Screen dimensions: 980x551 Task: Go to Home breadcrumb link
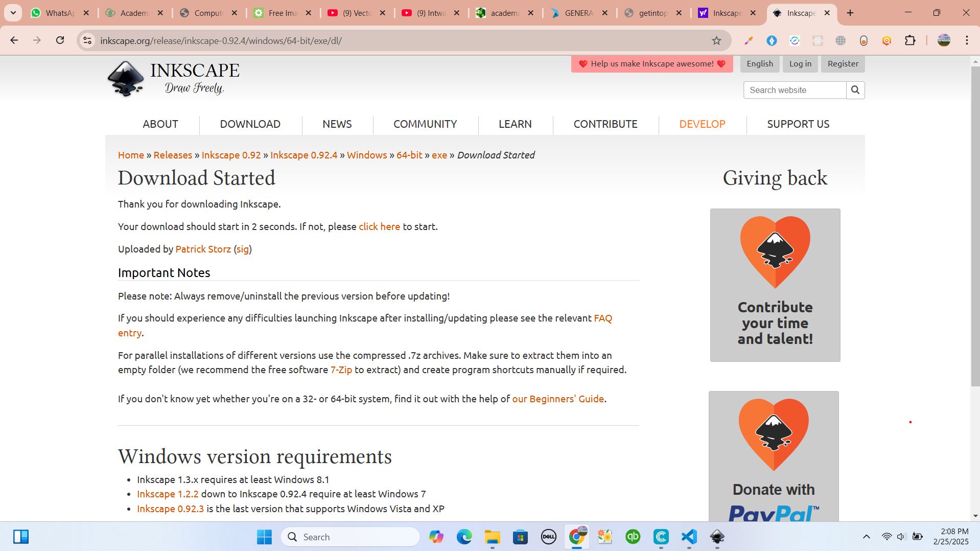[x=131, y=155]
